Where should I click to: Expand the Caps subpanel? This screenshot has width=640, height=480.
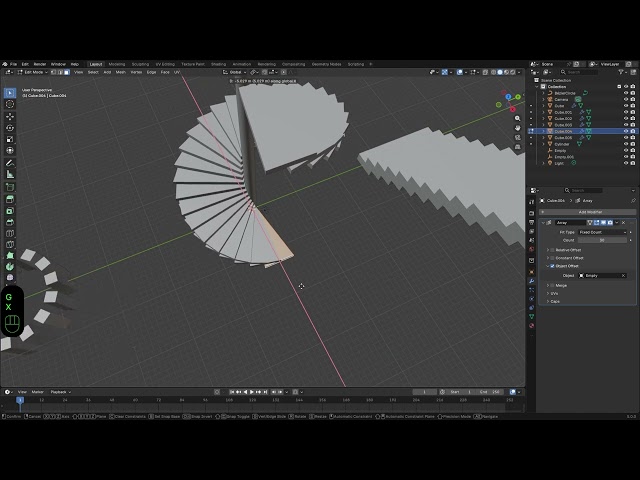[548, 302]
